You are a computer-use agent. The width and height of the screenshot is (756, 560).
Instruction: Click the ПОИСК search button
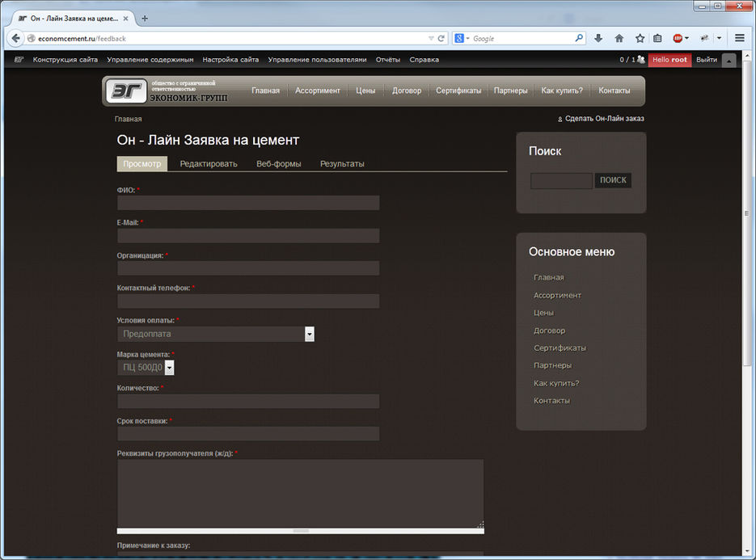pyautogui.click(x=613, y=180)
